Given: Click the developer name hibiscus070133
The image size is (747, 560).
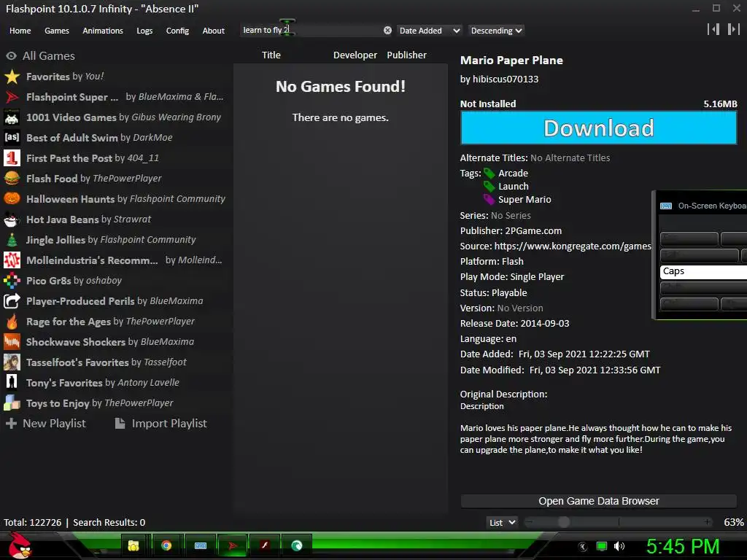Looking at the screenshot, I should [506, 79].
